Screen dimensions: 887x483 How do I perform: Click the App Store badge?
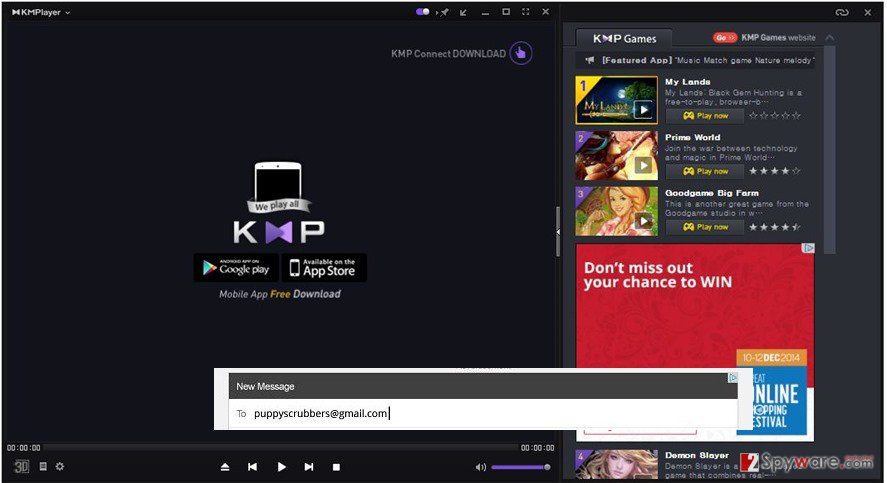[x=324, y=268]
